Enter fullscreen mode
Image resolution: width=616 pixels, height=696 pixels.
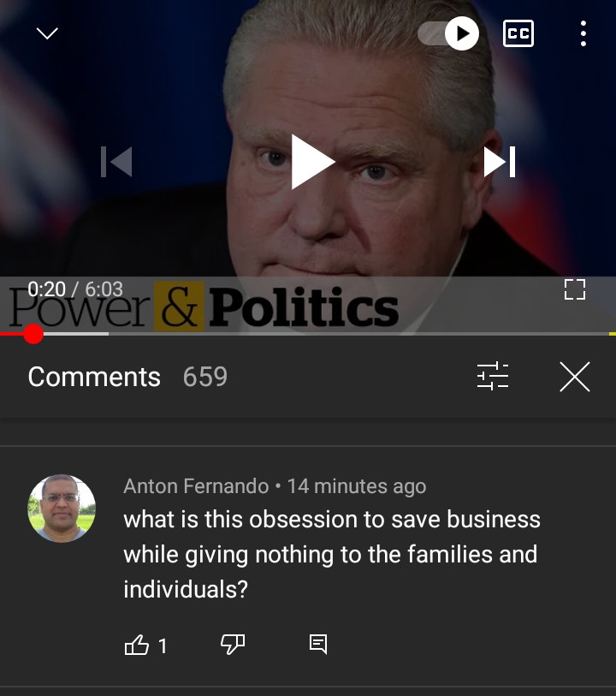pyautogui.click(x=575, y=289)
